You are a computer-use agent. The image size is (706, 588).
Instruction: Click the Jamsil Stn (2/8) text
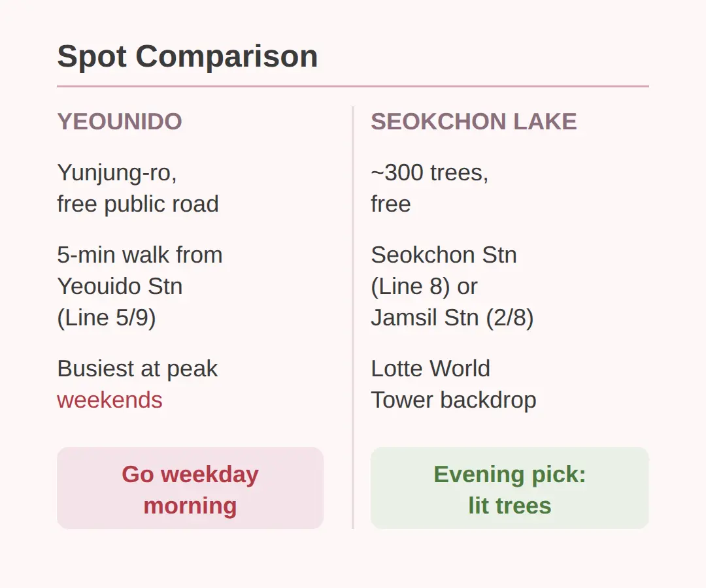[x=452, y=318]
